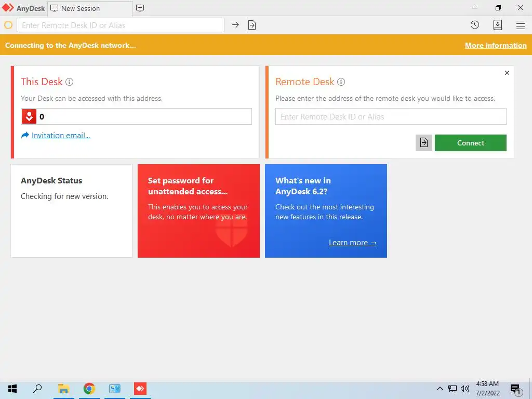
Task: Click the info icon beside This Desk
Action: click(x=69, y=82)
